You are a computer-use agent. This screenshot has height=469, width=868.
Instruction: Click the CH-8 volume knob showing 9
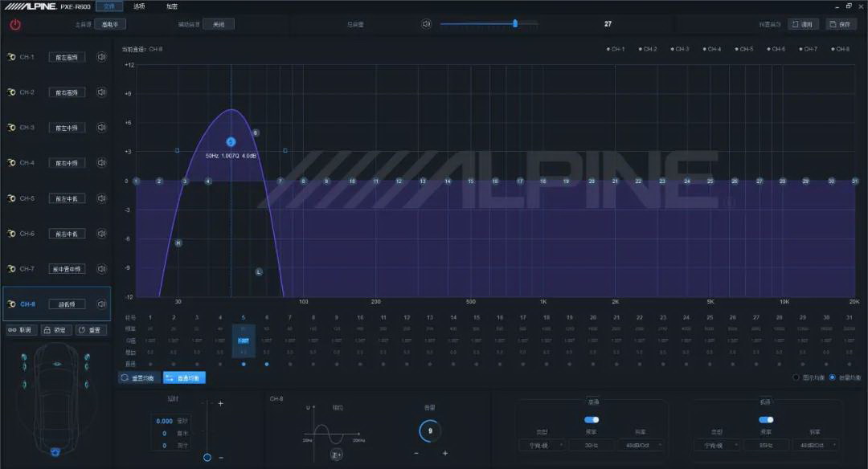pos(429,430)
